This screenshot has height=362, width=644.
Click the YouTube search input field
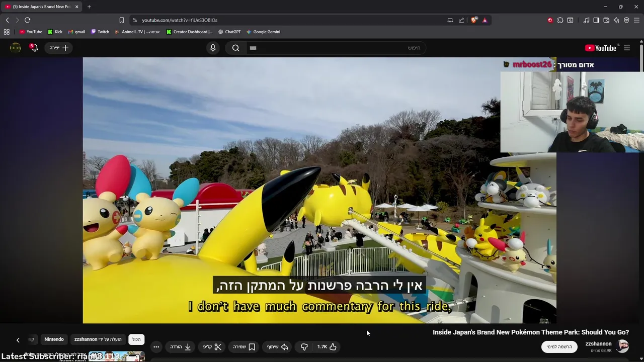[336, 48]
